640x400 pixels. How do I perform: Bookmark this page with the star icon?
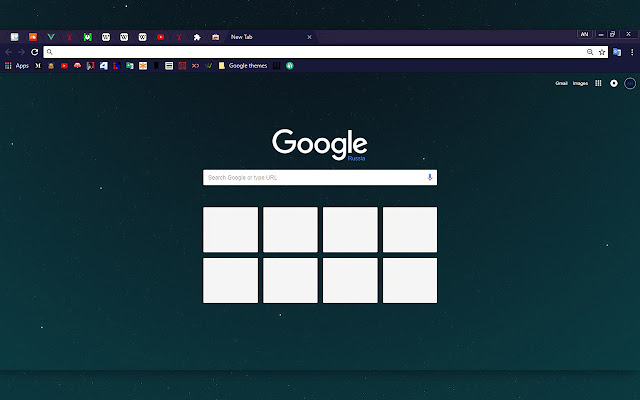tap(602, 52)
